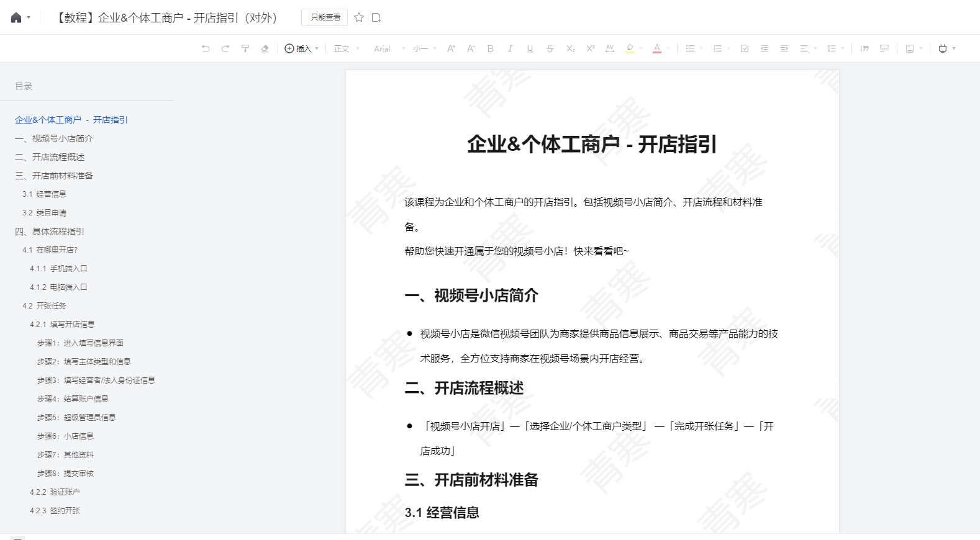
Task: Go to 步骤6: 小店信息
Action: click(x=65, y=436)
